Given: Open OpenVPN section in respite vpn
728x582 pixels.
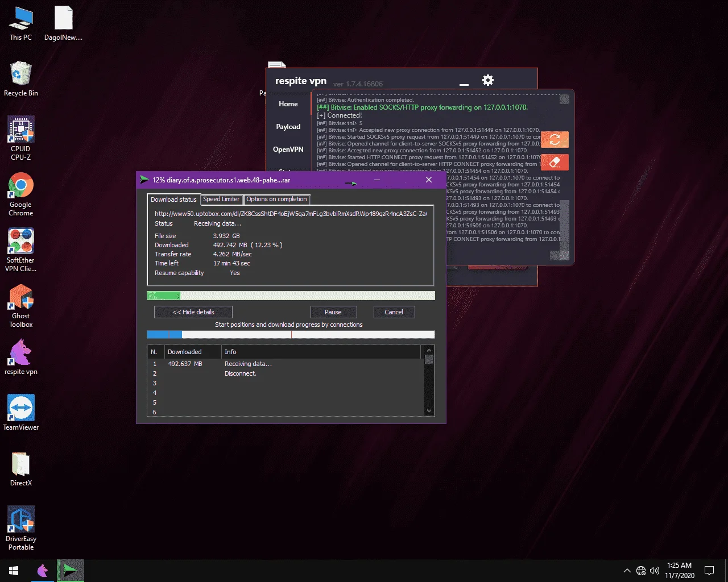Looking at the screenshot, I should [x=288, y=149].
